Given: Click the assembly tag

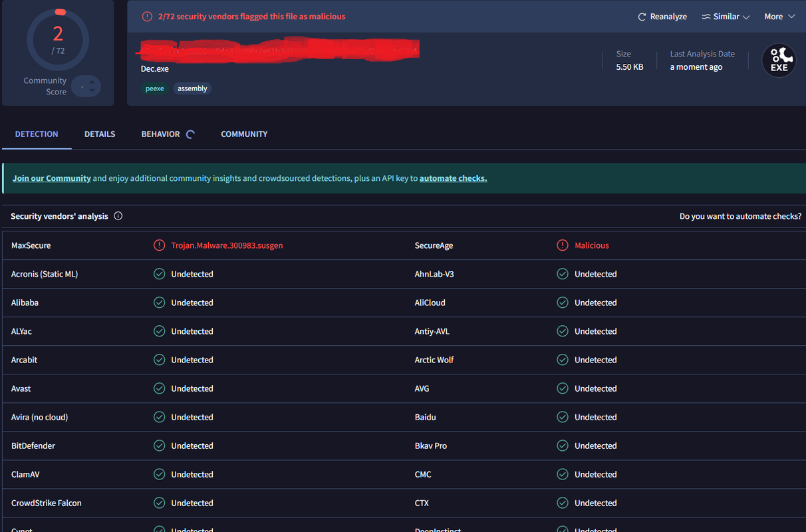Looking at the screenshot, I should [x=192, y=88].
